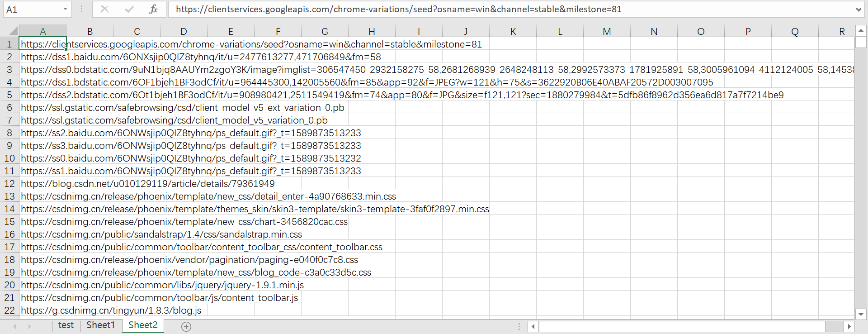868x334 pixels.
Task: Select row 1 header
Action: pyautogui.click(x=9, y=44)
